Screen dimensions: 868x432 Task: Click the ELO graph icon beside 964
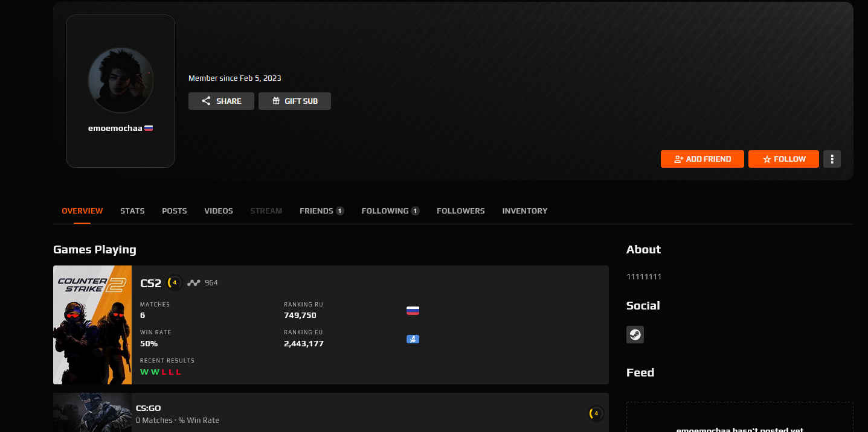pos(193,282)
